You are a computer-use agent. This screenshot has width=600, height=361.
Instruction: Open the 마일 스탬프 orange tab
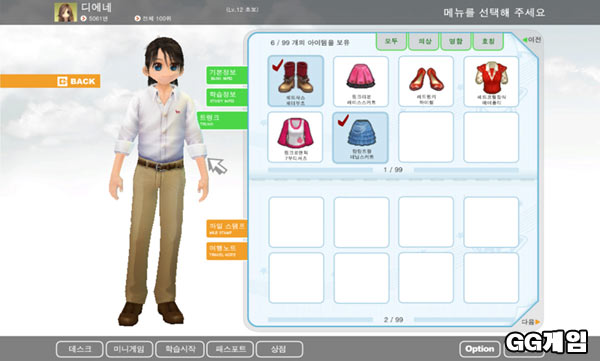pos(227,229)
